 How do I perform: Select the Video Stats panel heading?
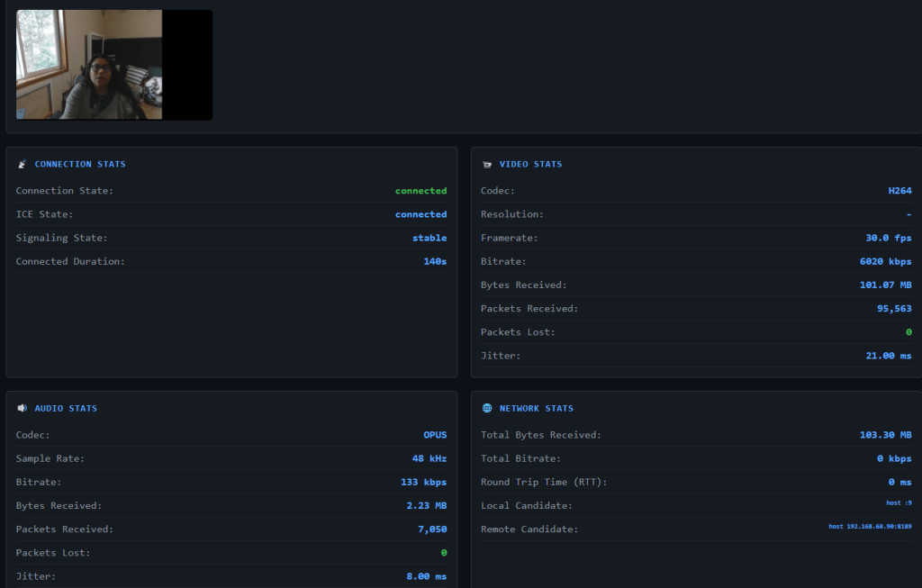point(530,165)
